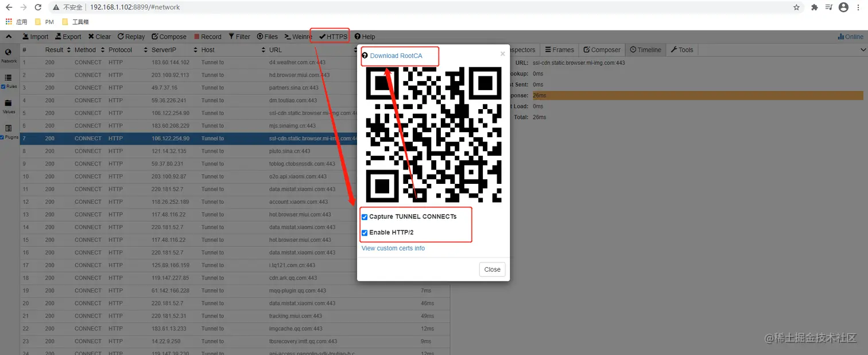The image size is (868, 355).
Task: Uncheck Enable HTTP/2
Action: (x=365, y=233)
